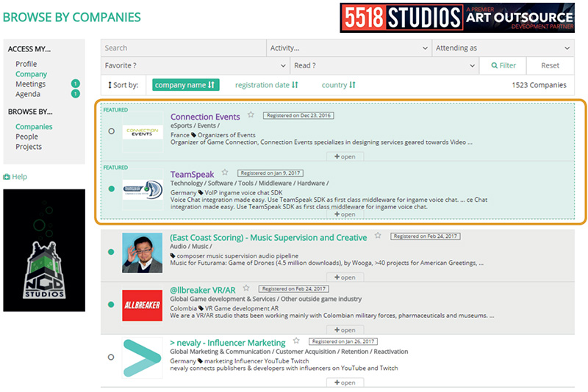This screenshot has width=588, height=392.
Task: Toggle @llbreaker VR/AR green status dot
Action: coord(111,305)
